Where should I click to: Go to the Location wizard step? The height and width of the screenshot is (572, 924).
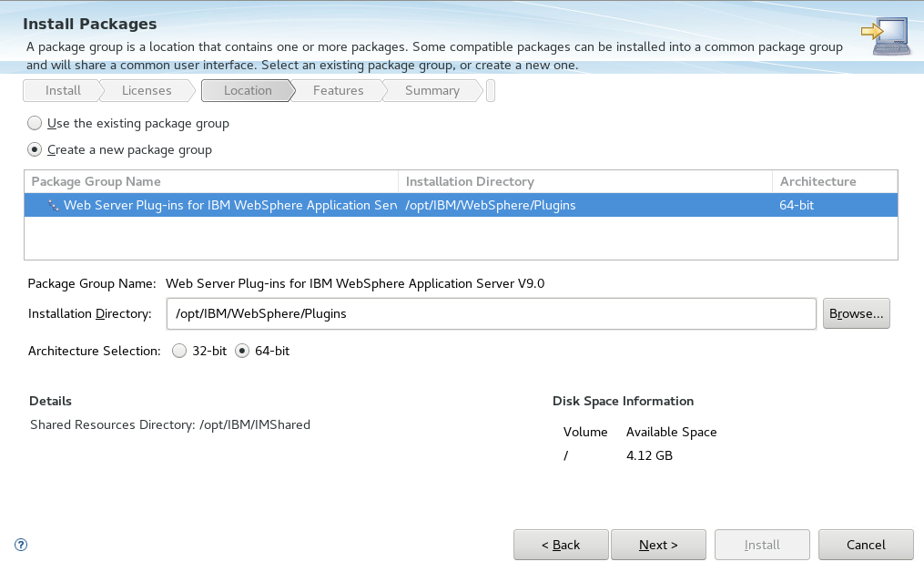click(x=248, y=90)
